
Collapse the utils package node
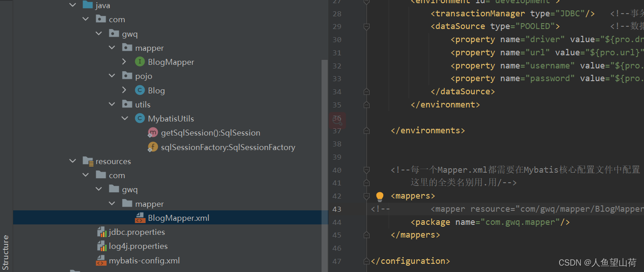click(112, 104)
